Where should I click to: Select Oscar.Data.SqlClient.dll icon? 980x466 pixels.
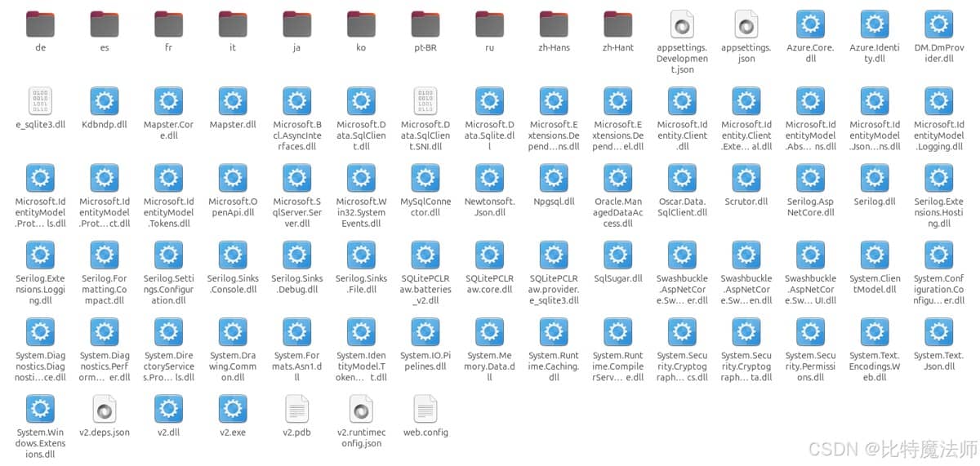tap(682, 178)
